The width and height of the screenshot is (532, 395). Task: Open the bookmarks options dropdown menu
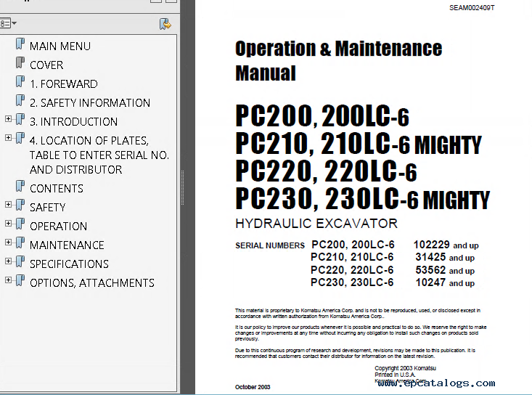pos(8,23)
